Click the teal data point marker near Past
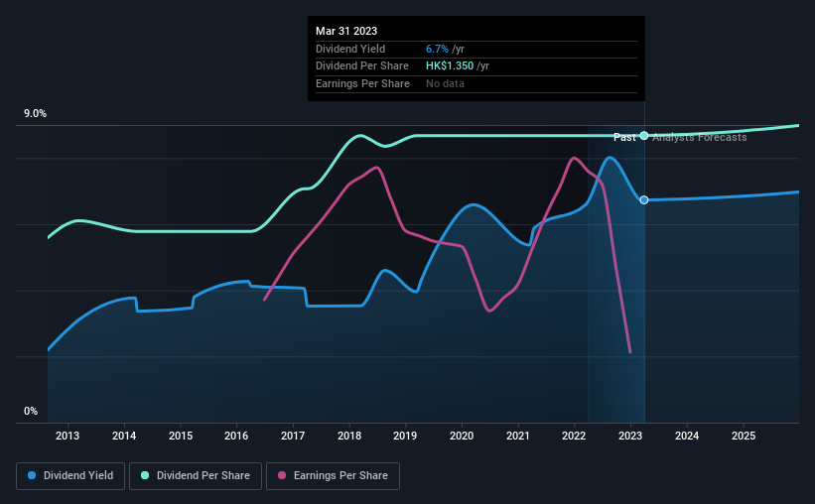This screenshot has height=504, width=815. point(644,136)
